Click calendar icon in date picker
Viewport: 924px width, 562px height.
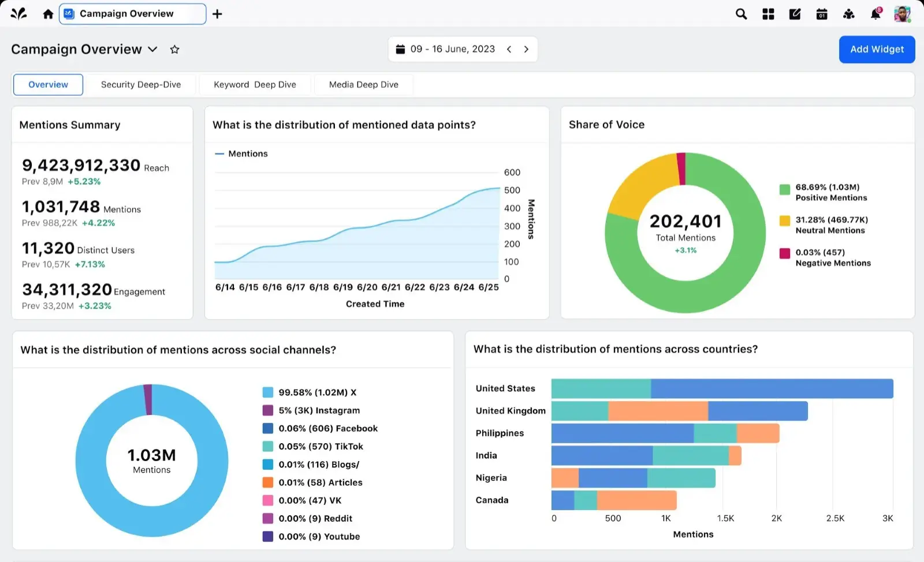click(x=400, y=49)
